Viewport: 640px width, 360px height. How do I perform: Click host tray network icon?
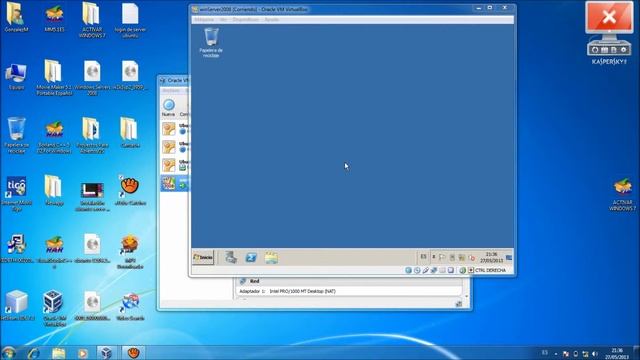point(585,353)
